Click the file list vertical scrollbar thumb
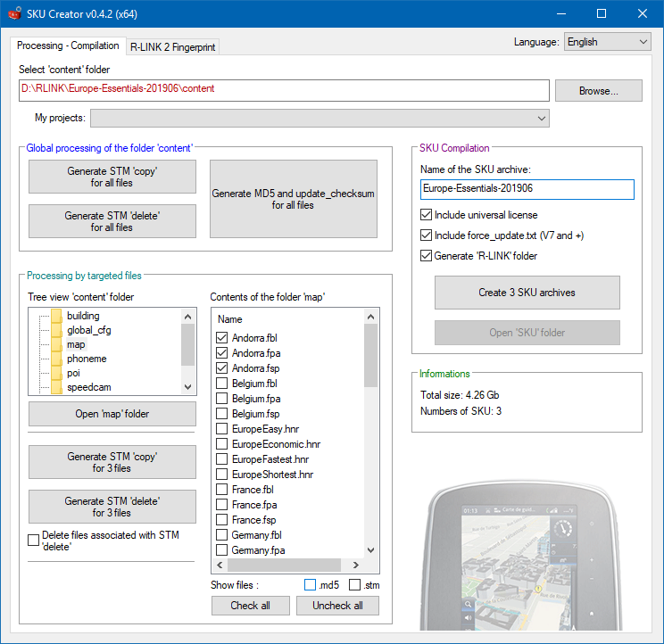664x644 pixels. tap(371, 355)
